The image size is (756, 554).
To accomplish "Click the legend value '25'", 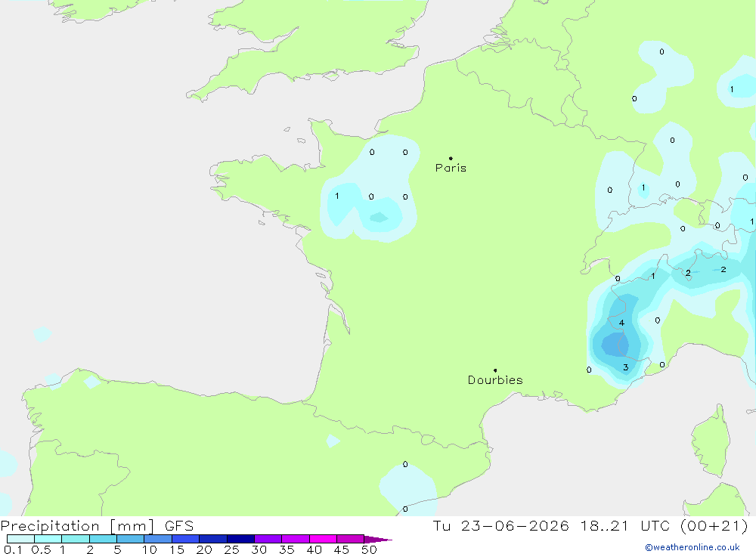I will [x=232, y=549].
